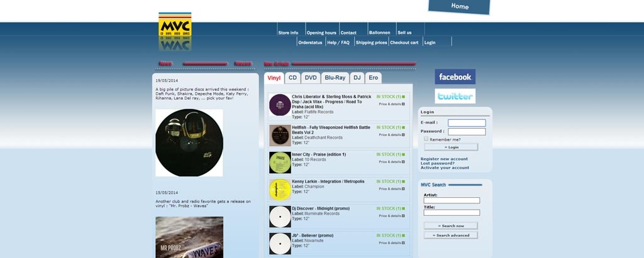Switch to the Vinyl tab
The height and width of the screenshot is (258, 644).
coord(274,78)
